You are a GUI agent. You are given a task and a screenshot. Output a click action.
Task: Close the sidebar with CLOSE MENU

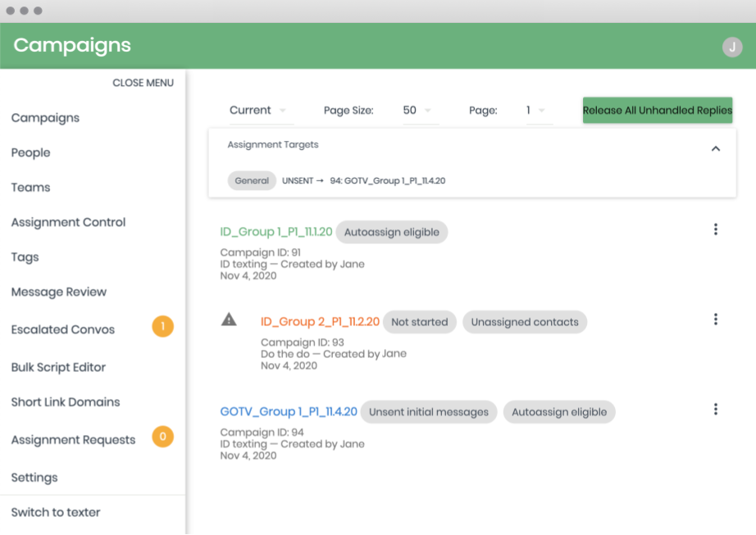(143, 83)
